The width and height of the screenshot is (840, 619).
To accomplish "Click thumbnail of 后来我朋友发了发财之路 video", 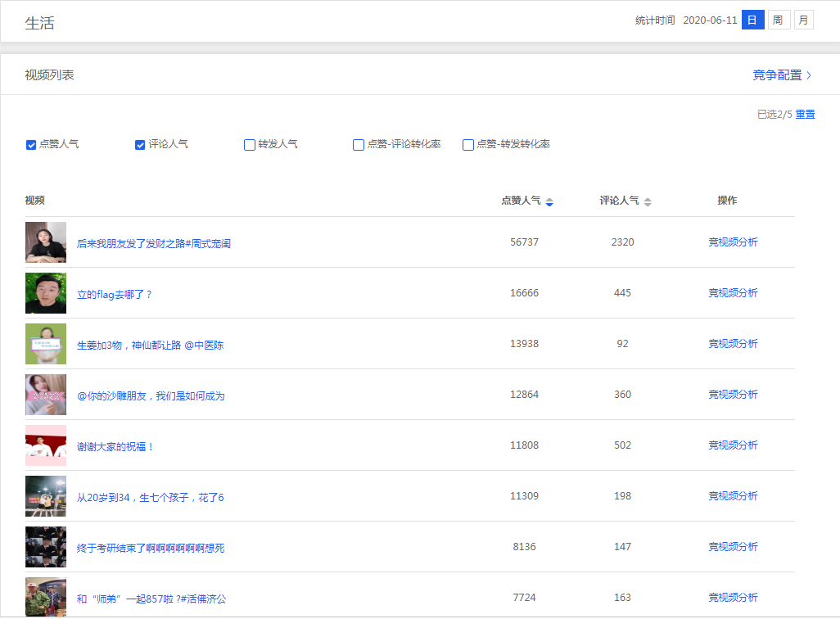I will (46, 242).
